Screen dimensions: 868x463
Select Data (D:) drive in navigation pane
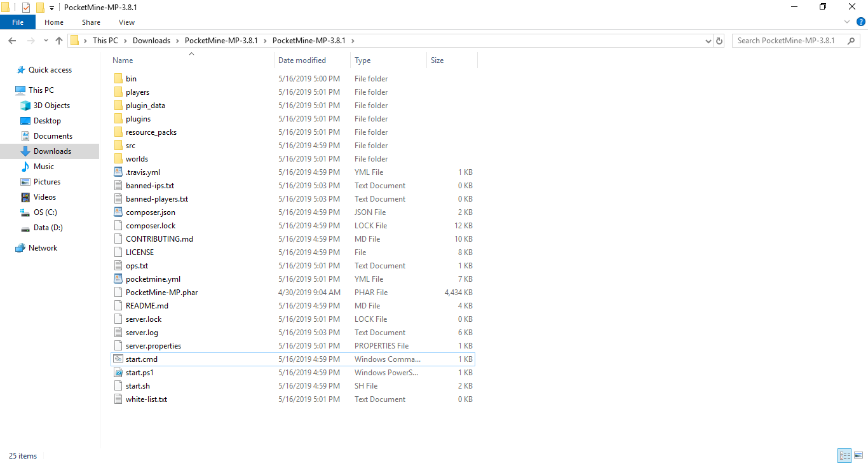[x=48, y=228]
